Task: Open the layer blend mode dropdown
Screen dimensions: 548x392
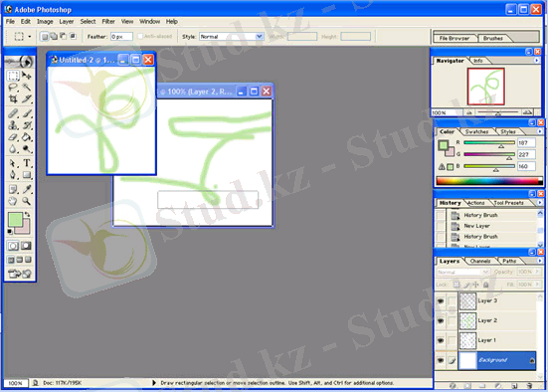Action: [462, 272]
